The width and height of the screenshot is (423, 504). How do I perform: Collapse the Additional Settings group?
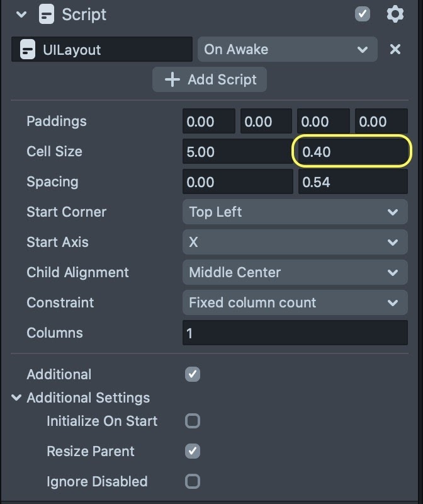click(x=17, y=398)
